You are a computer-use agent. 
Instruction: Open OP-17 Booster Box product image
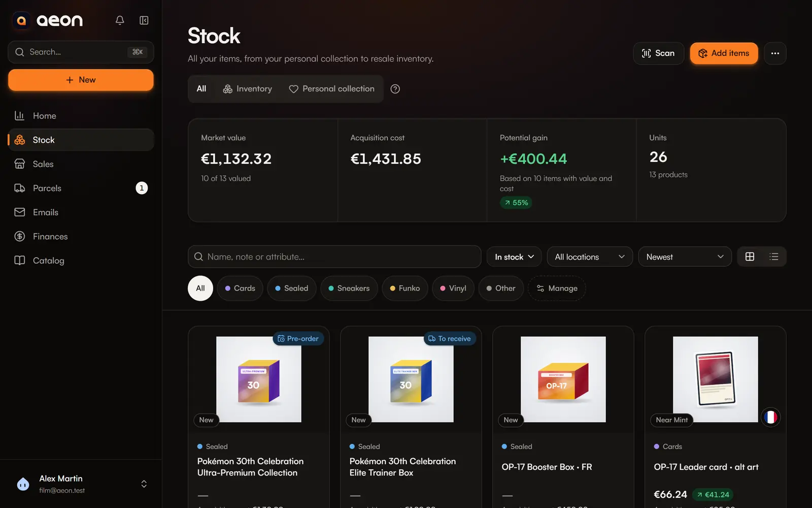pos(563,379)
